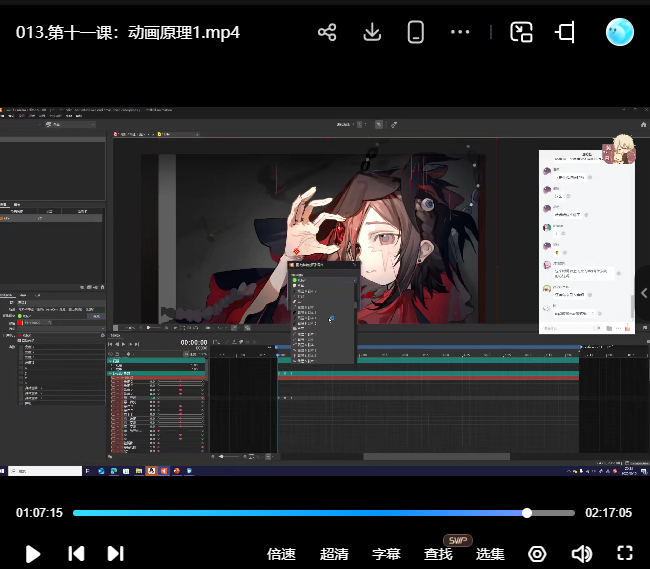Screen dimensions: 650x569
Task: Click the pin window icon
Action: click(x=565, y=32)
